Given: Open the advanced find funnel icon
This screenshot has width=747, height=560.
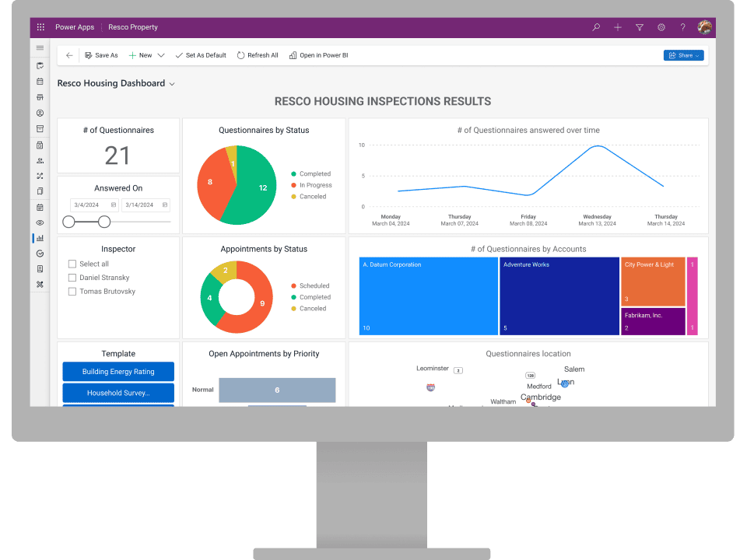Looking at the screenshot, I should tap(640, 27).
